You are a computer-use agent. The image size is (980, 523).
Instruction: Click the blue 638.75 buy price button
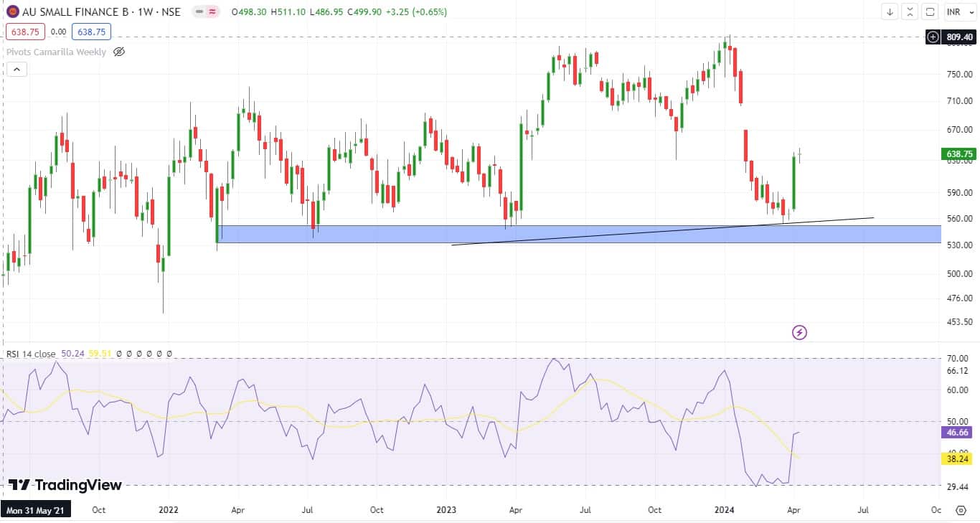[92, 32]
